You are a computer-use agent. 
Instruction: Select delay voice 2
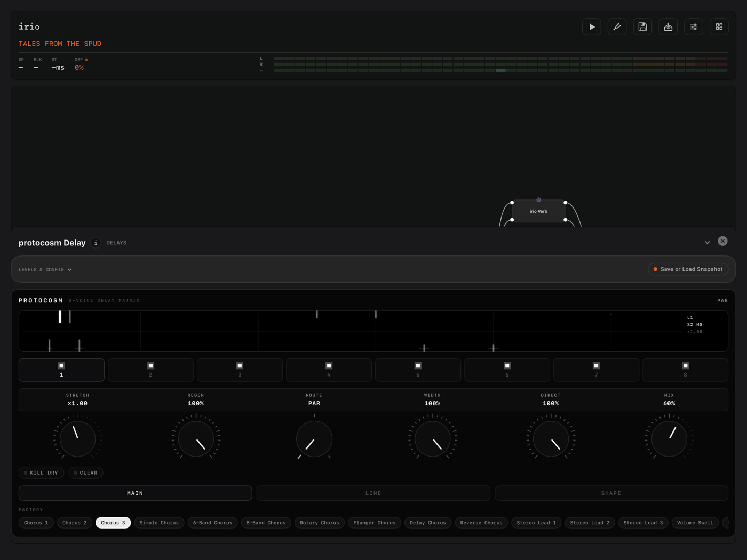coord(150,370)
